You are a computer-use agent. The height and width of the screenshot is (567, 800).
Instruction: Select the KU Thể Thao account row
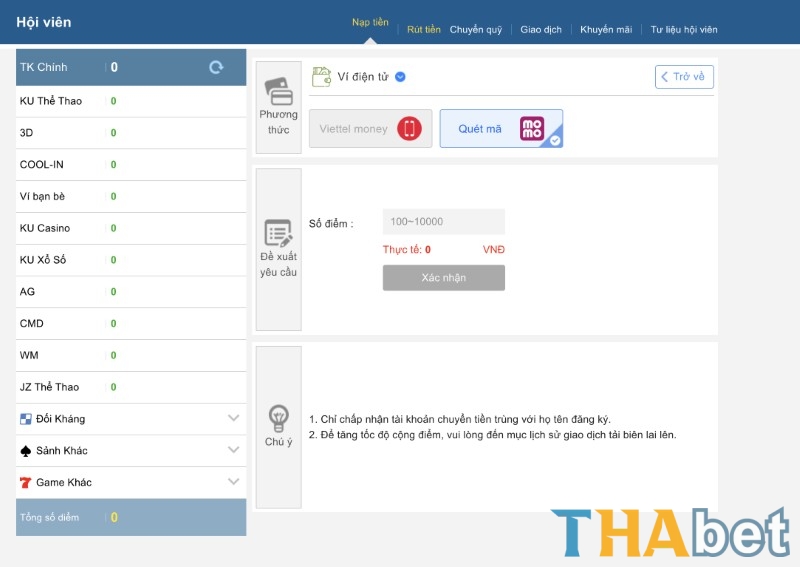coord(131,101)
